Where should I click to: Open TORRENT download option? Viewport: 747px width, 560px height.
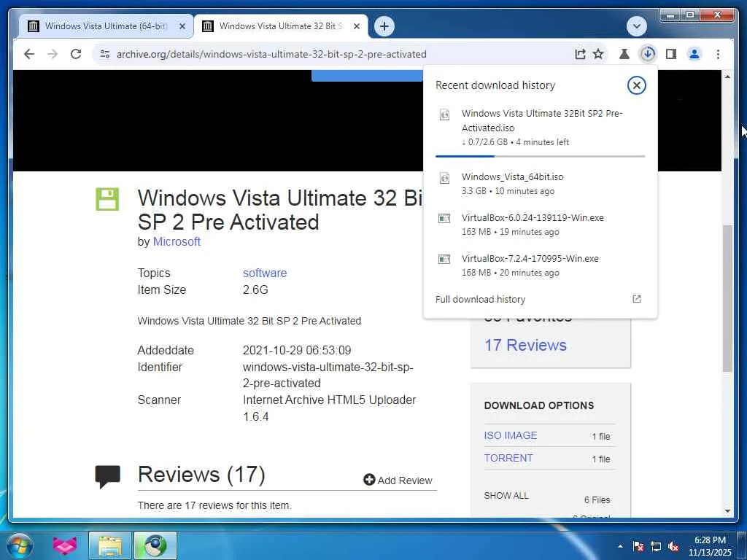(508, 458)
